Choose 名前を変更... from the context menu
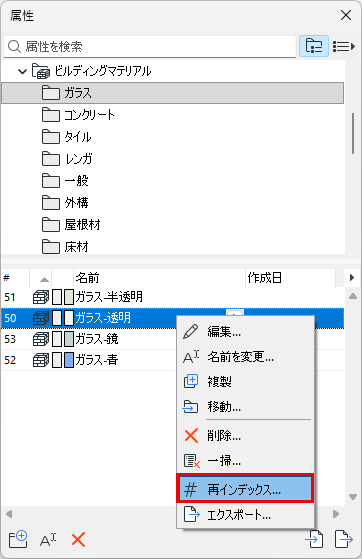362x559 pixels. [x=245, y=357]
